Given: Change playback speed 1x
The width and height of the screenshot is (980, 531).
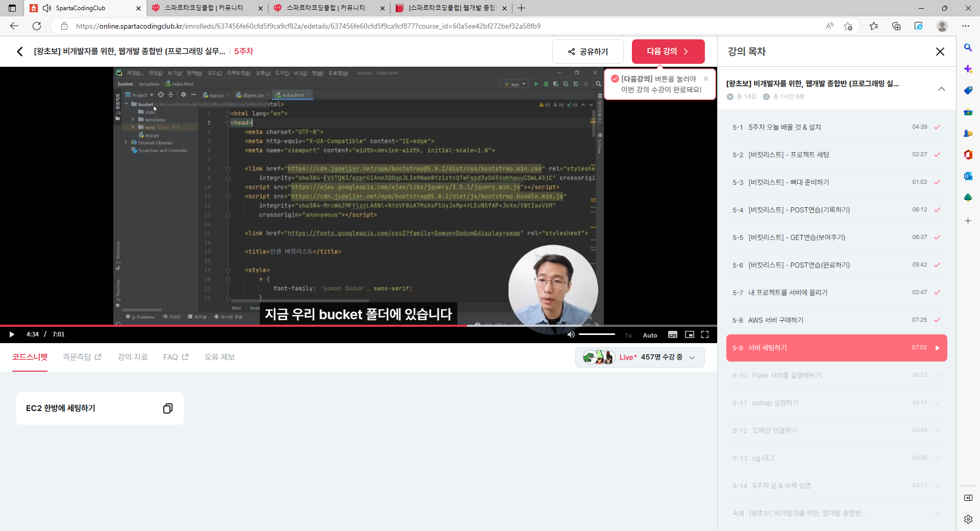Looking at the screenshot, I should 628,335.
